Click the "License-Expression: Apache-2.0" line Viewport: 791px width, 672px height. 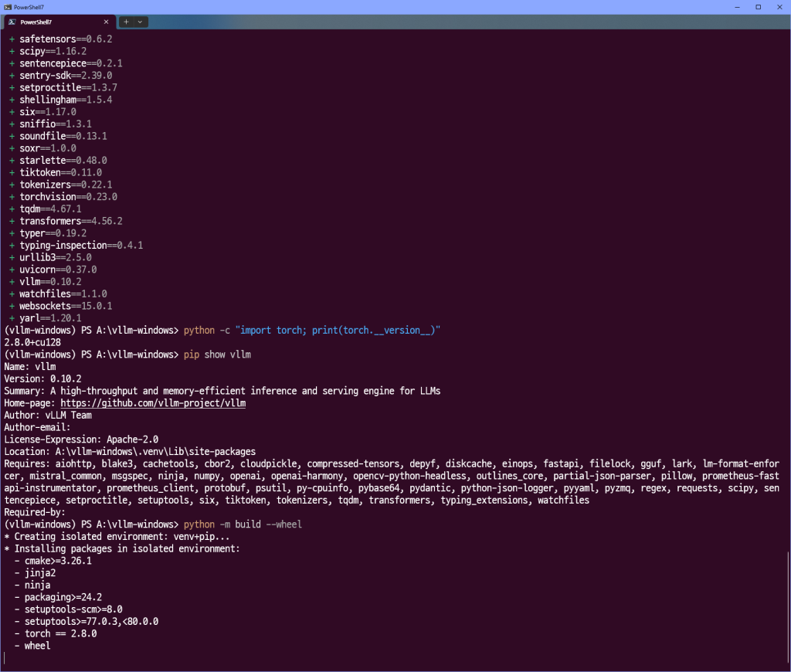click(x=81, y=440)
